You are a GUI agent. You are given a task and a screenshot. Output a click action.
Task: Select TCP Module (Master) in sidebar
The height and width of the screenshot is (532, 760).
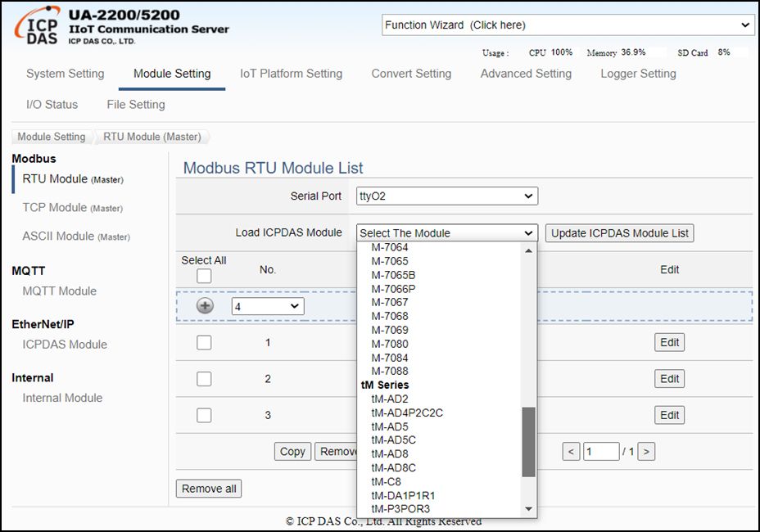[73, 208]
